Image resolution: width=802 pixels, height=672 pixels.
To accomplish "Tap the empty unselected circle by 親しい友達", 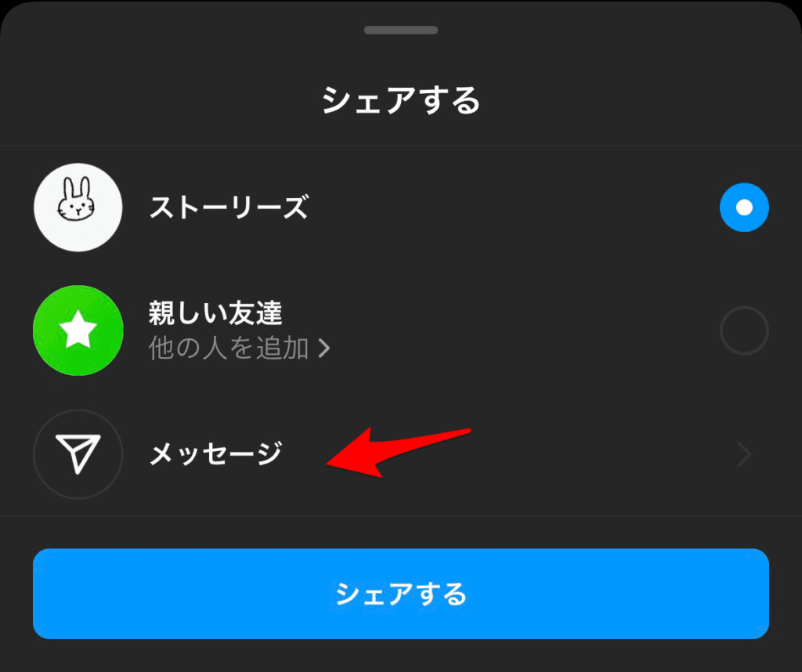I will (744, 331).
